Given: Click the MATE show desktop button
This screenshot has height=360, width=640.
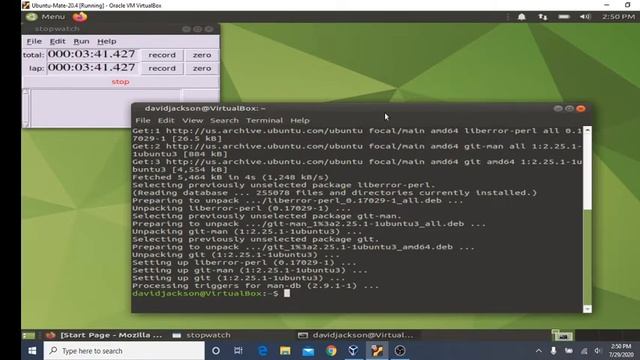Looking at the screenshot, I should (29, 335).
